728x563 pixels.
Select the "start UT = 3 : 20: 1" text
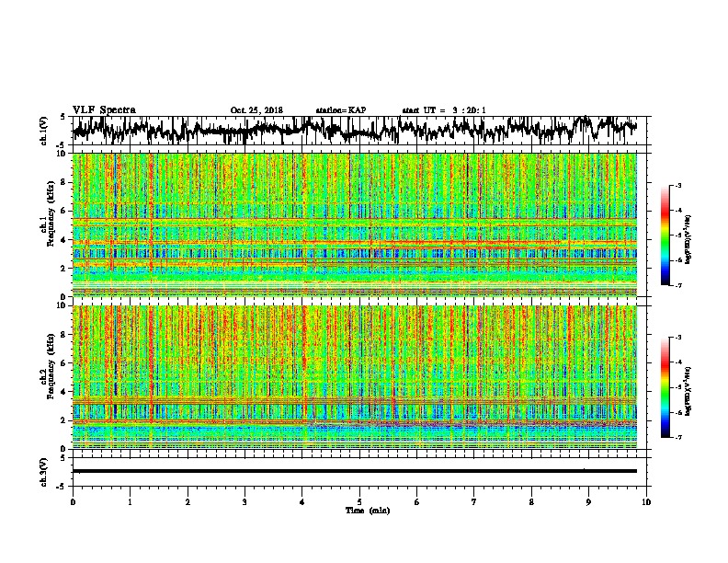point(444,110)
